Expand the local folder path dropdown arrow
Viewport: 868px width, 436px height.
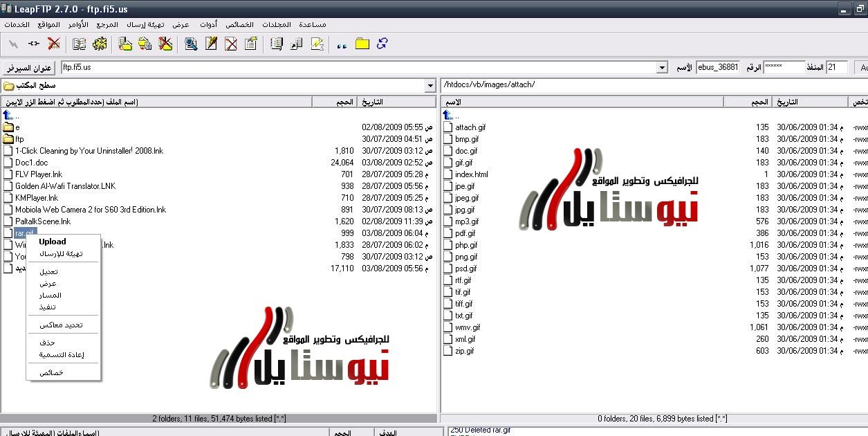pyautogui.click(x=431, y=86)
